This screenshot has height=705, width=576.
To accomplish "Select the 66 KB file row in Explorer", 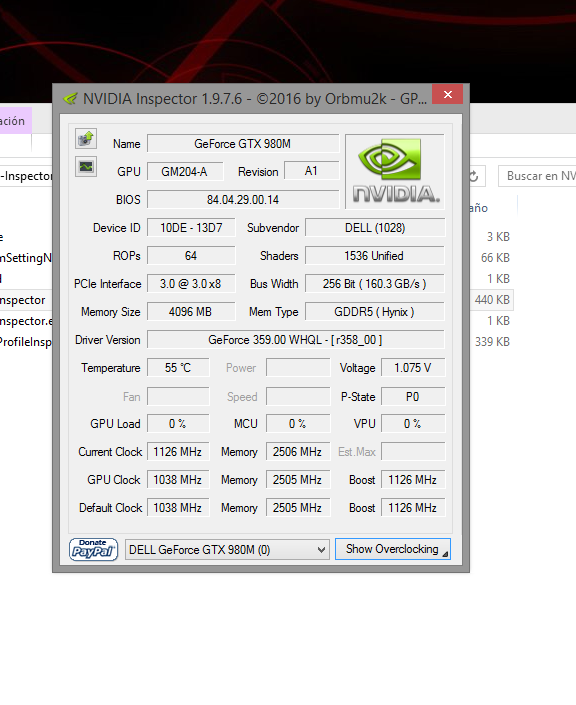I will pos(491,258).
